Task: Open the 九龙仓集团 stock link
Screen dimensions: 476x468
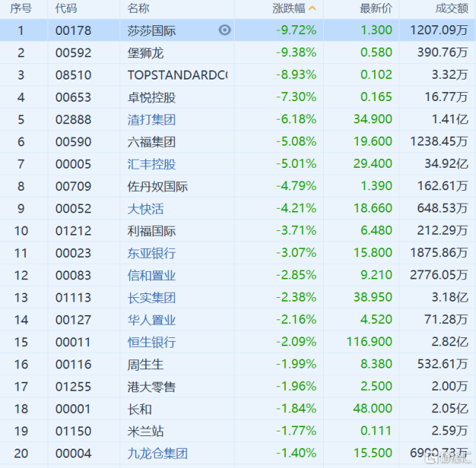Action: [x=157, y=453]
